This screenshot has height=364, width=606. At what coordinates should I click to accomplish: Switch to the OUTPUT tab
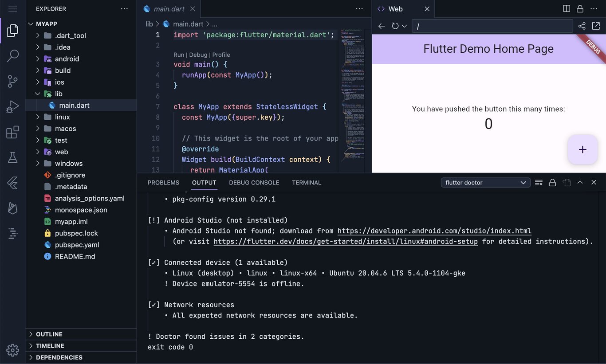pos(204,183)
